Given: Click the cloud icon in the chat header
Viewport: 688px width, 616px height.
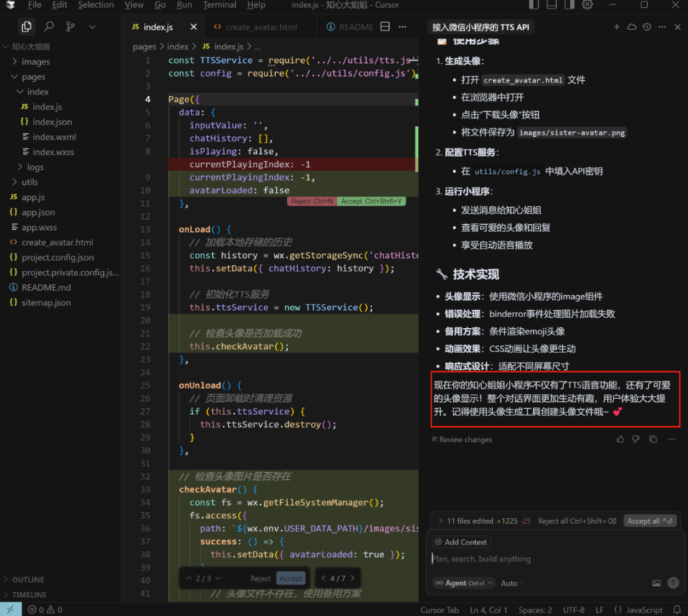Looking at the screenshot, I should pos(631,27).
